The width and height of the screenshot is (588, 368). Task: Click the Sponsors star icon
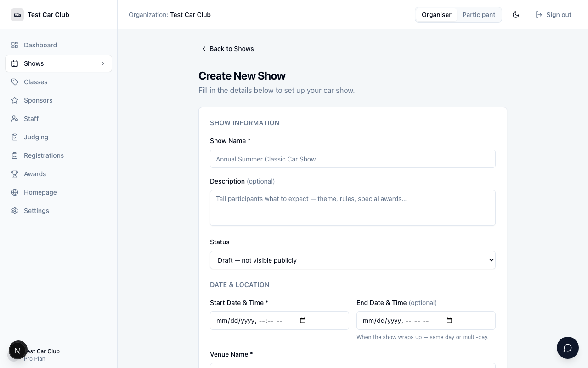(15, 100)
